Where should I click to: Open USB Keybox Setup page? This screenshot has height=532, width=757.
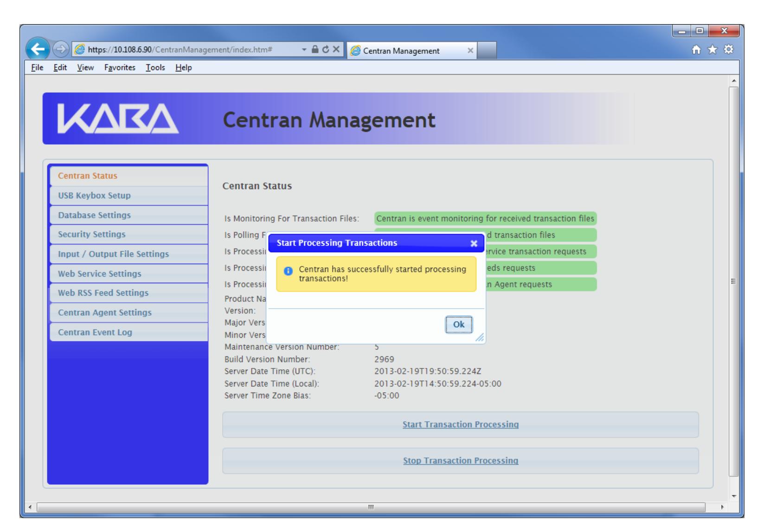128,196
